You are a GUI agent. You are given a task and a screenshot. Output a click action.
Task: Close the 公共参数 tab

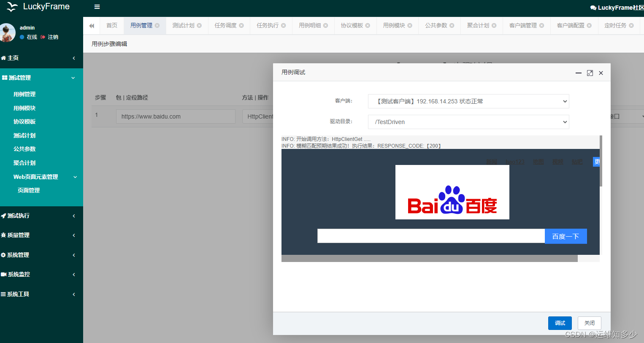(452, 25)
